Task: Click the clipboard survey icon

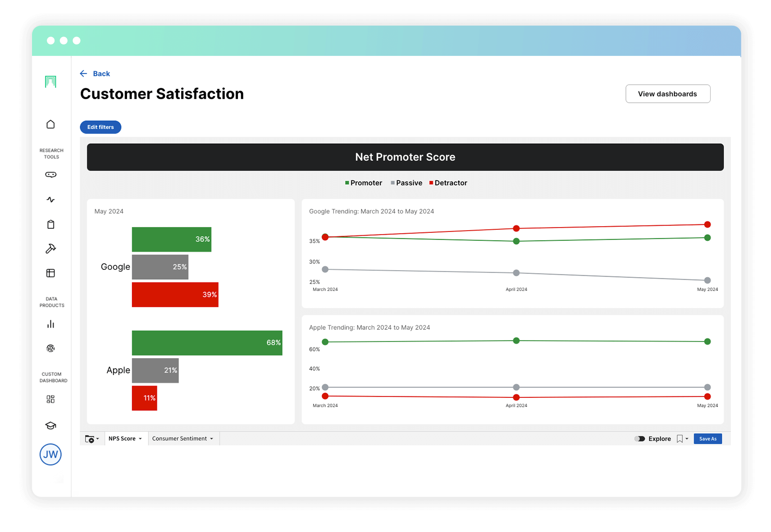Action: (50, 224)
